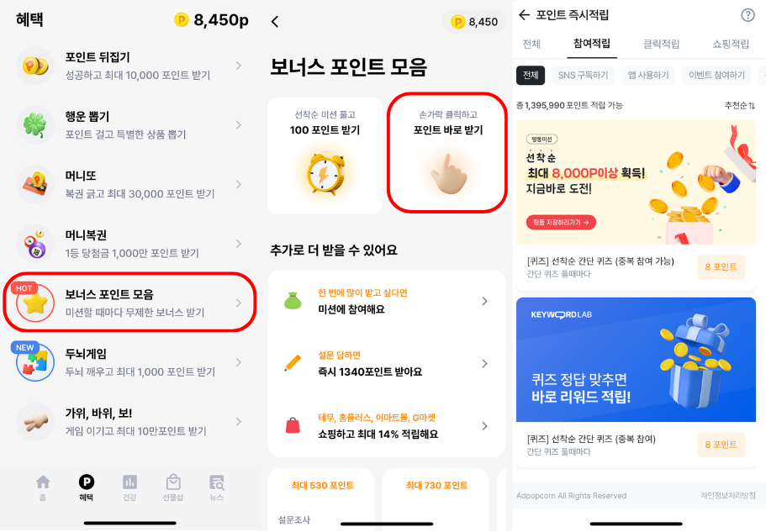Select the 전체 filter chip
This screenshot has width=766, height=532.
[531, 75]
